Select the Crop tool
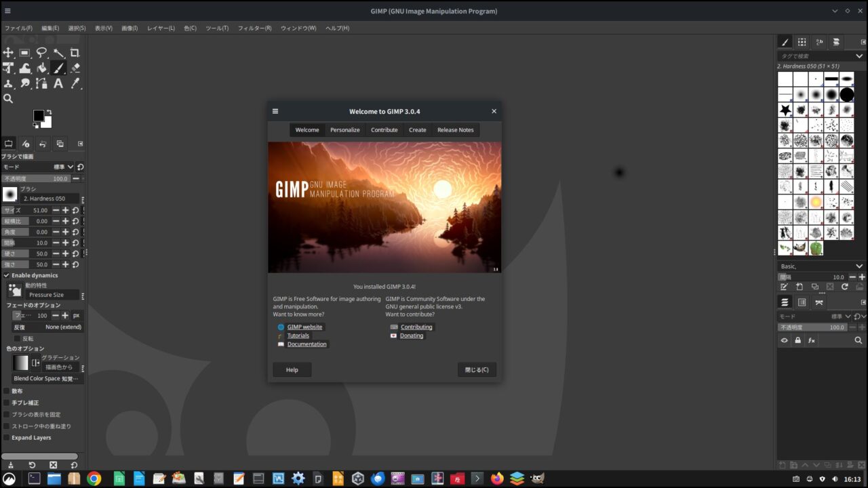868x488 pixels. 75,53
